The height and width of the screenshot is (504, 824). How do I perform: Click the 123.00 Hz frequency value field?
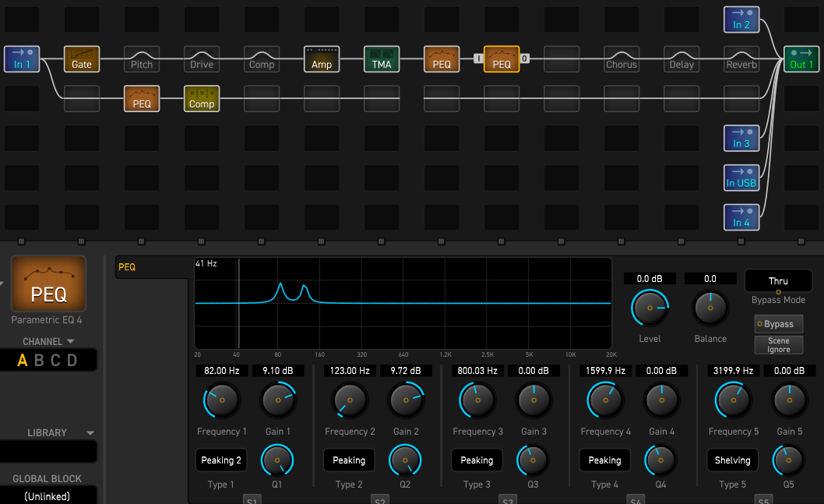[350, 371]
